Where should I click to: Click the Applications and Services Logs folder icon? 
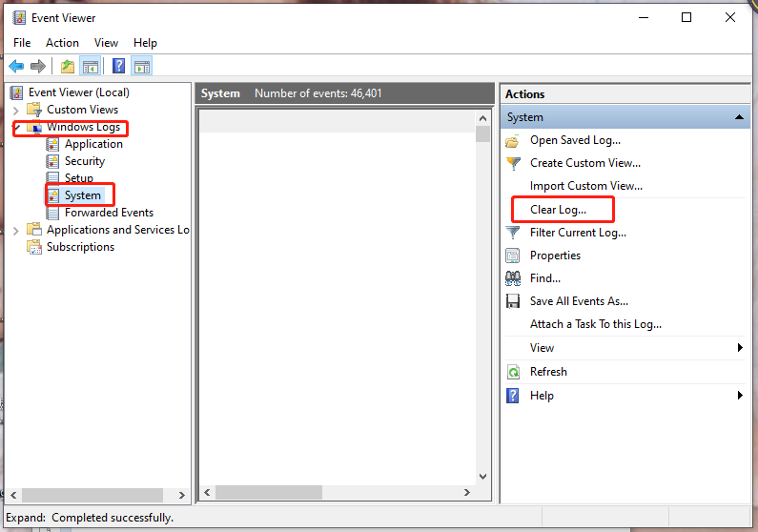[34, 229]
